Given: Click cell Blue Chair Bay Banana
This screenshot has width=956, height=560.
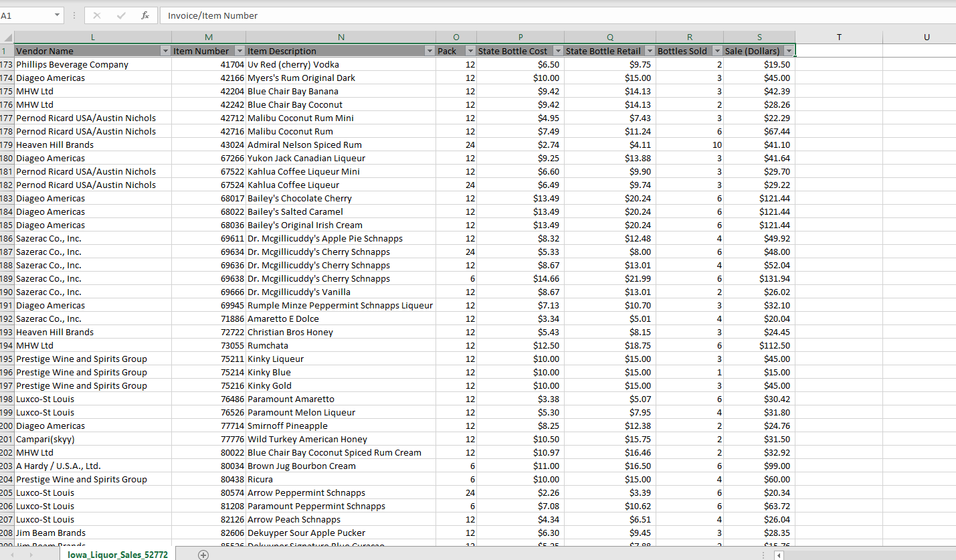Looking at the screenshot, I should click(x=341, y=91).
